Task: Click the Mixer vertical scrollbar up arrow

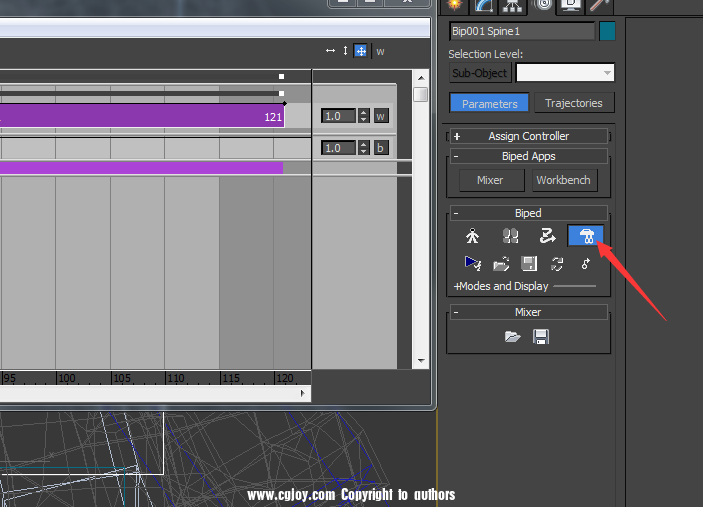Action: point(421,78)
